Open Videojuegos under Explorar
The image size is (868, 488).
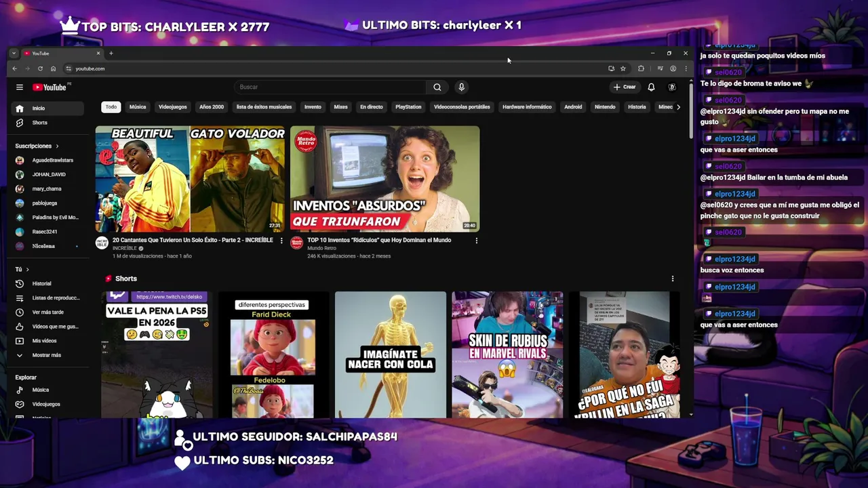pyautogui.click(x=47, y=404)
